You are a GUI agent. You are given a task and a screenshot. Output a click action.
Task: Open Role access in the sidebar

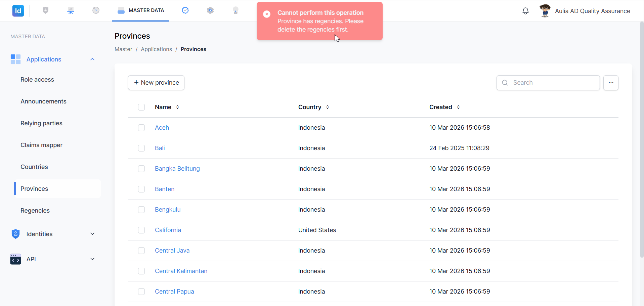click(x=37, y=80)
